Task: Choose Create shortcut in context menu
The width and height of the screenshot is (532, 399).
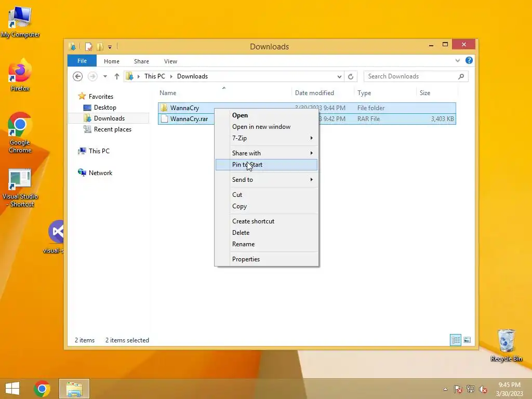Action: pyautogui.click(x=267, y=221)
